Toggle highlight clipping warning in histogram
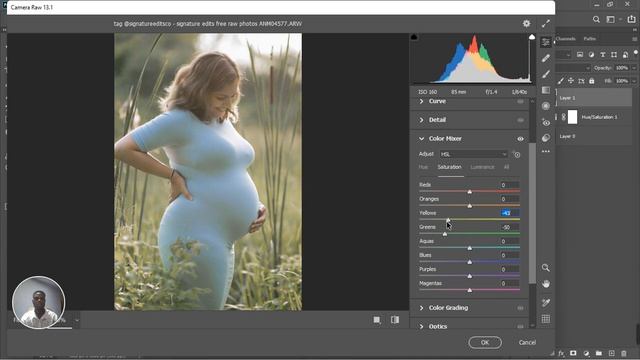 [531, 37]
